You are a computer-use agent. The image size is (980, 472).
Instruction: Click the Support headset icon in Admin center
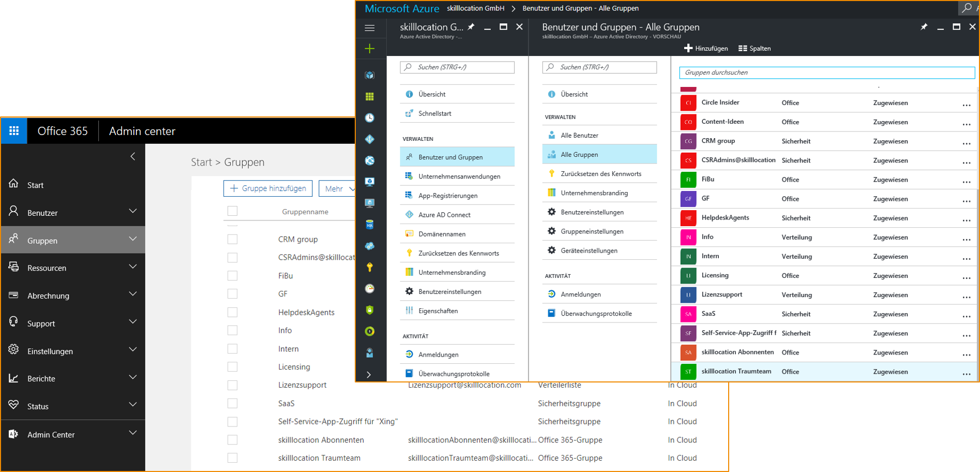14,322
